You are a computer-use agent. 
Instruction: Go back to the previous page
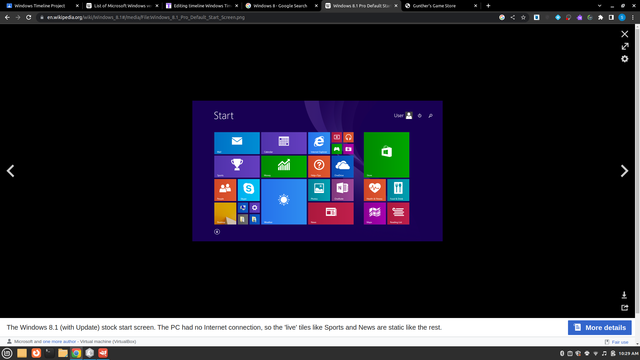[x=7, y=18]
